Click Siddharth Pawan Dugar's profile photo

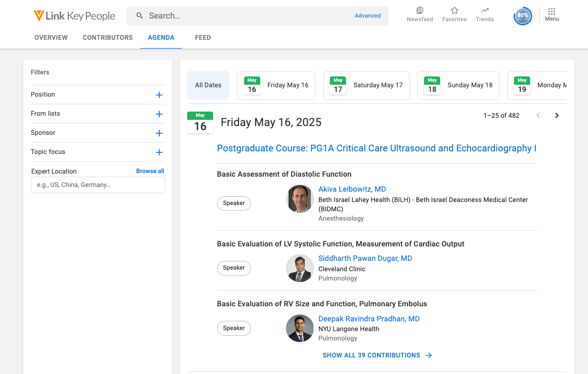click(300, 268)
